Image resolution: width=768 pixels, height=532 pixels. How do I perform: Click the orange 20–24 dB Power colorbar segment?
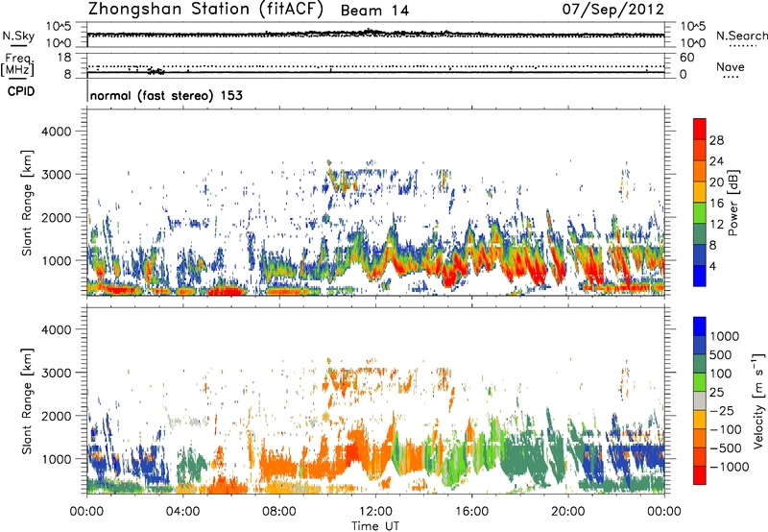coord(700,172)
